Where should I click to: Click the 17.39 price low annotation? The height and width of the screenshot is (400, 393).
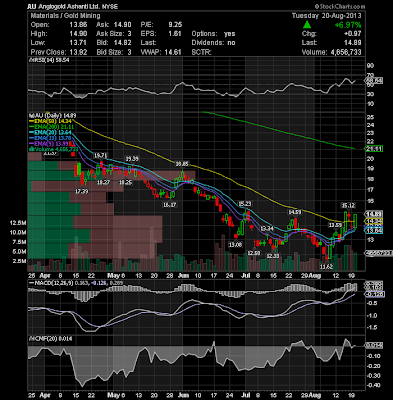click(82, 191)
